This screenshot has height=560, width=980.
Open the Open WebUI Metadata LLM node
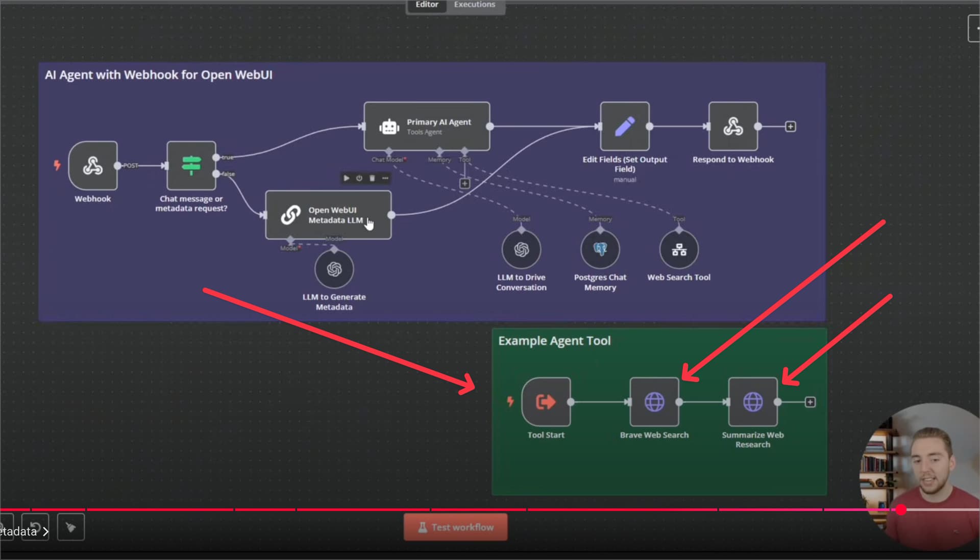coord(328,215)
